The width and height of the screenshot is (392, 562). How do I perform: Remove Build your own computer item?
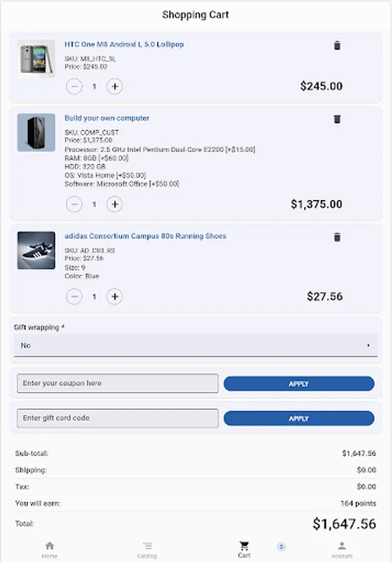point(337,119)
